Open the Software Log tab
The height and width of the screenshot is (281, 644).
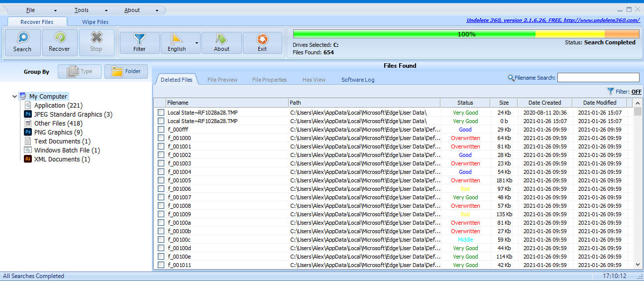(358, 79)
